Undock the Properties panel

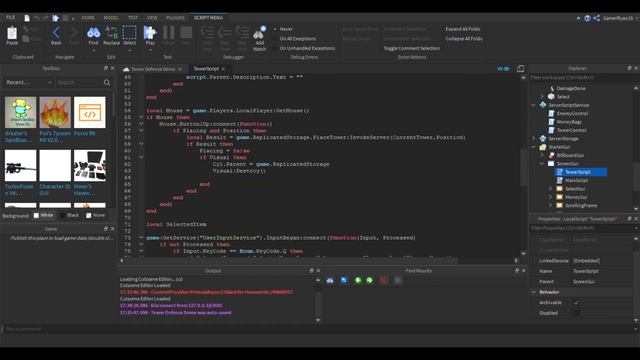coord(629,219)
